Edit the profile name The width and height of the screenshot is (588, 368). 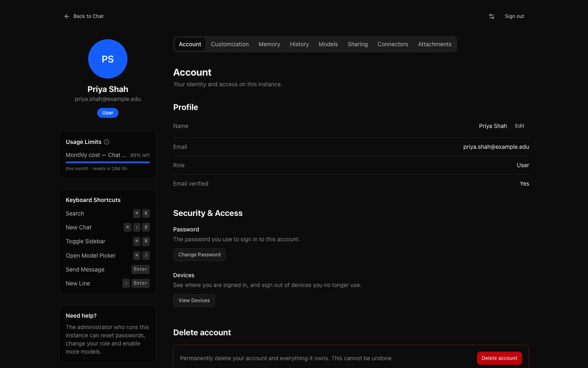[520, 126]
